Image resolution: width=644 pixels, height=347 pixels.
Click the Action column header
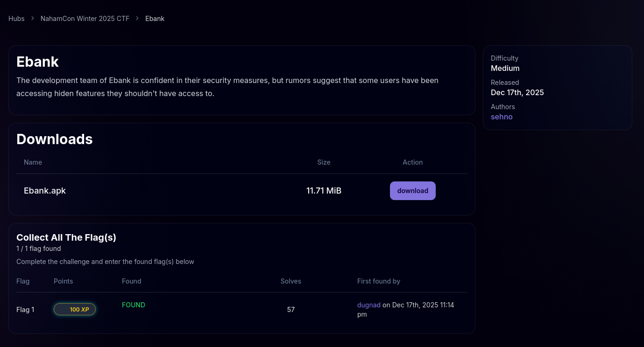(x=412, y=162)
